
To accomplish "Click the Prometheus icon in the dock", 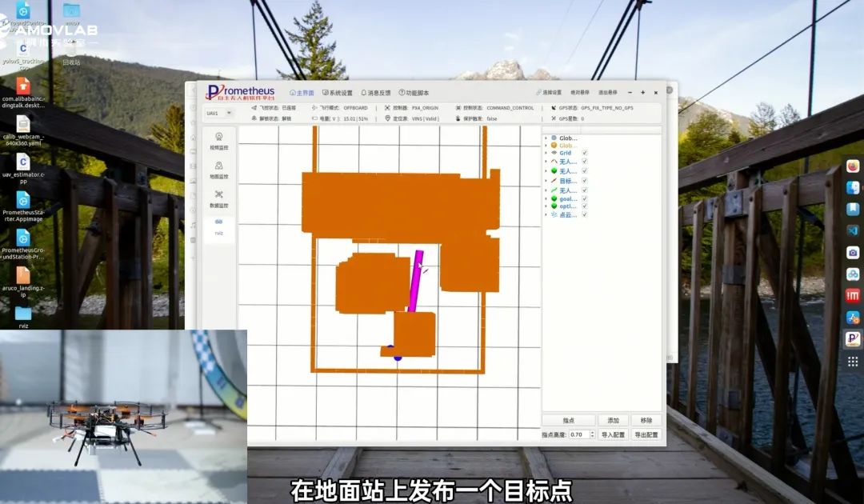I will point(853,338).
